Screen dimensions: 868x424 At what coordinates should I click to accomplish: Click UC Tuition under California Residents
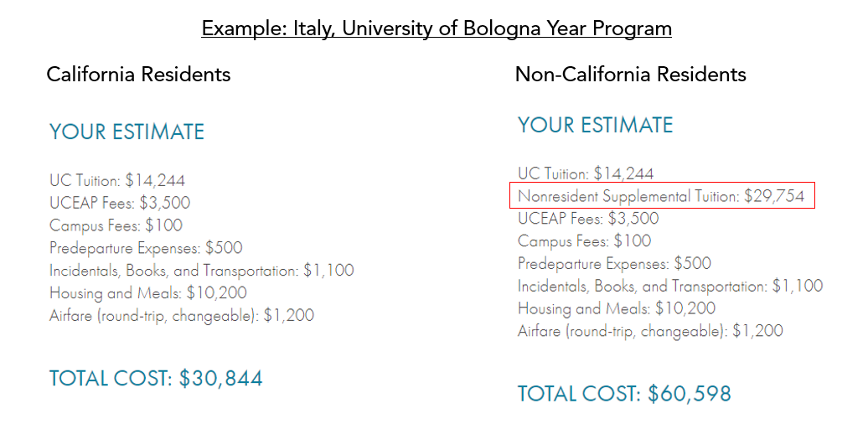pyautogui.click(x=116, y=180)
